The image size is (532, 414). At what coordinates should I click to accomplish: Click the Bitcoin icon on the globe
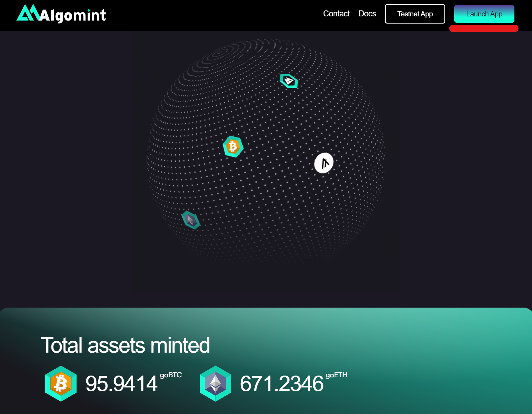(x=233, y=146)
